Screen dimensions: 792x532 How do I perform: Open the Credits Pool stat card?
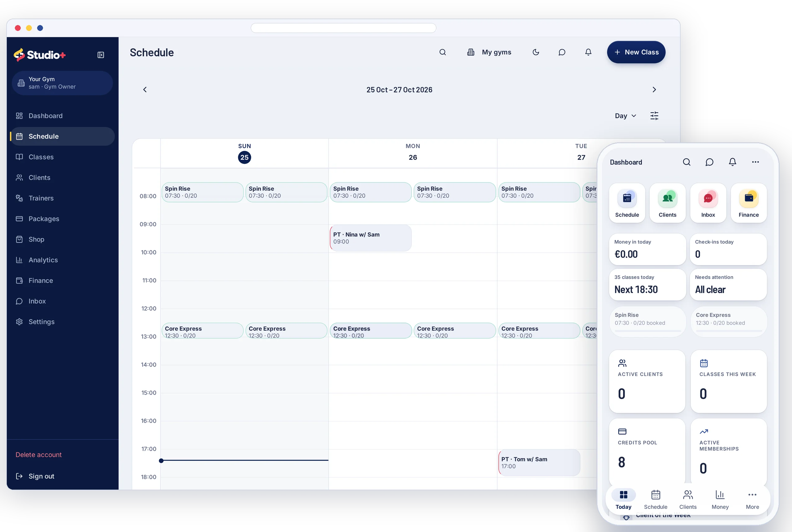click(647, 451)
